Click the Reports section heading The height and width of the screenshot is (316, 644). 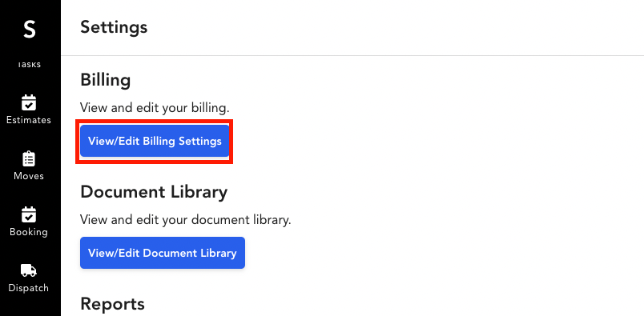tap(112, 304)
